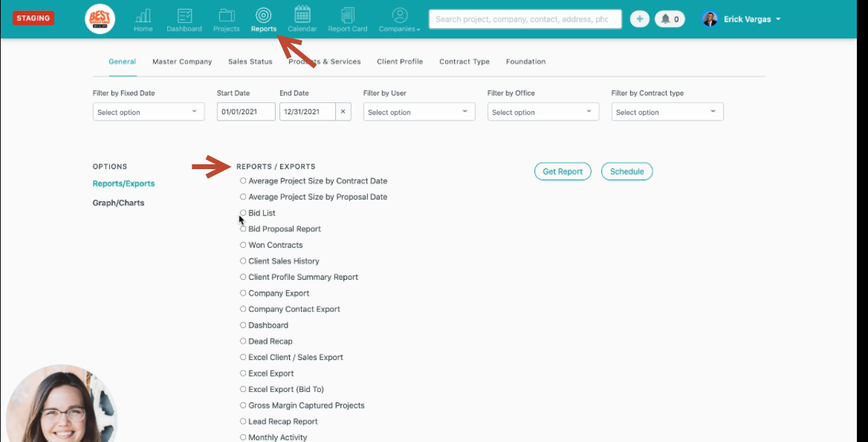Screen dimensions: 868x442
Task: Open Filter by Contract type dropdown
Action: pyautogui.click(x=667, y=112)
